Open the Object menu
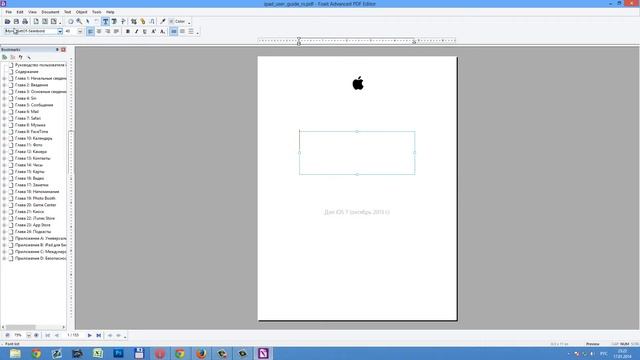Screen dimensions: 640x360 [x=81, y=12]
